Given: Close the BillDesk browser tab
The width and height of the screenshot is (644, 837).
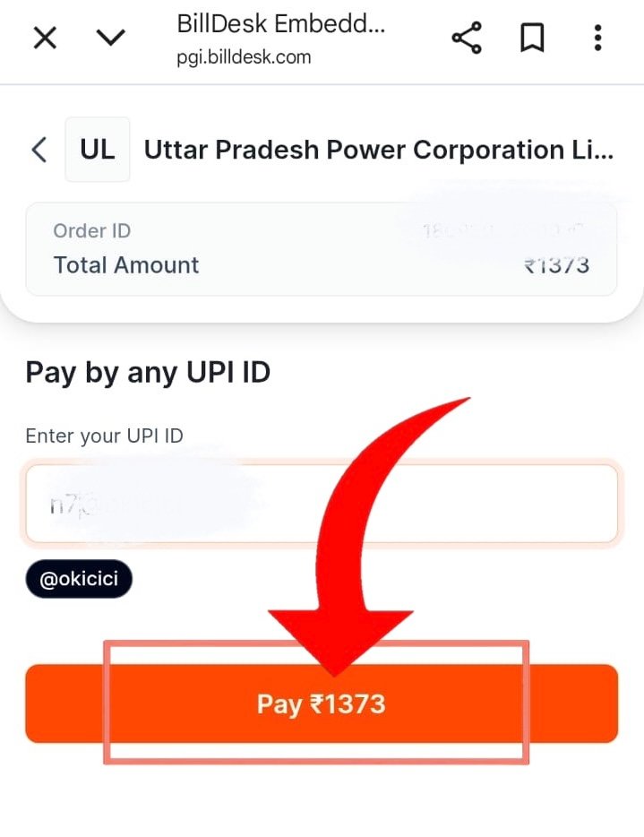Looking at the screenshot, I should pos(45,39).
